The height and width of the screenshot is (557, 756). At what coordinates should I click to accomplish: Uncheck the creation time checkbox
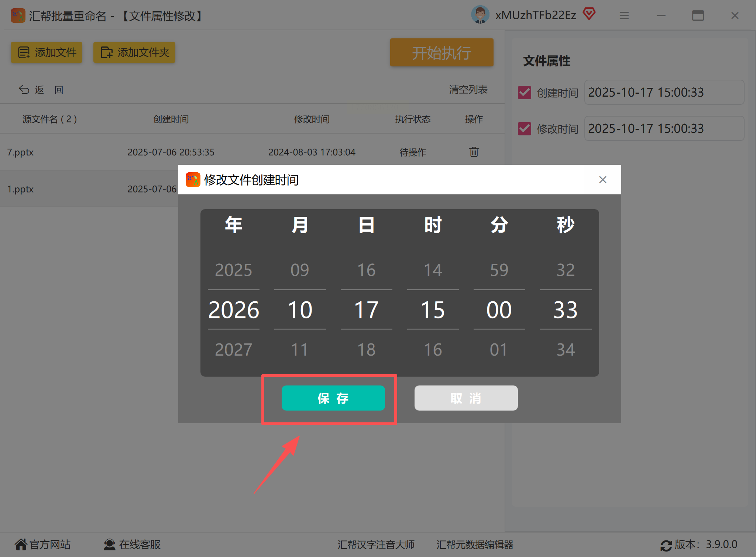[x=524, y=93]
